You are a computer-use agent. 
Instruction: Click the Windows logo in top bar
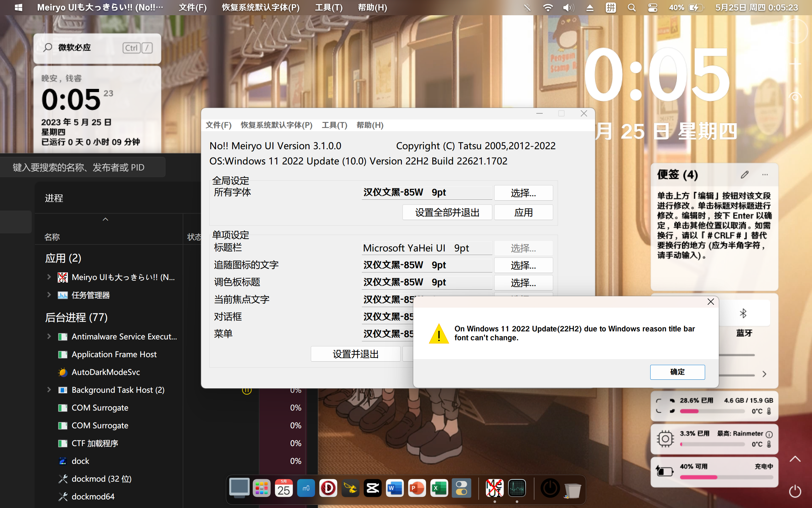(18, 7)
